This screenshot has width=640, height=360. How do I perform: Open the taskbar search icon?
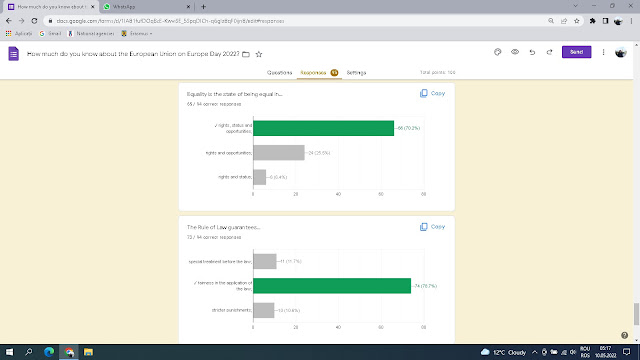[29, 352]
